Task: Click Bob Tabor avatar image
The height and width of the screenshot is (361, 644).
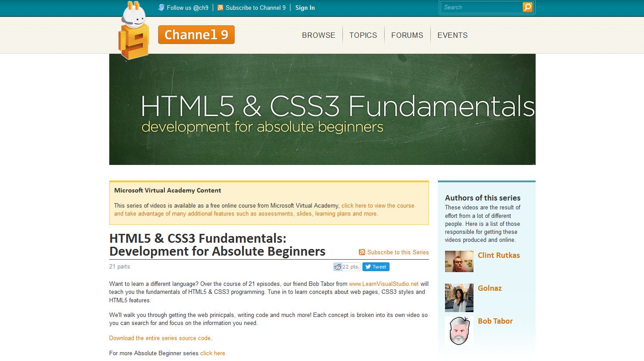Action: point(459,331)
